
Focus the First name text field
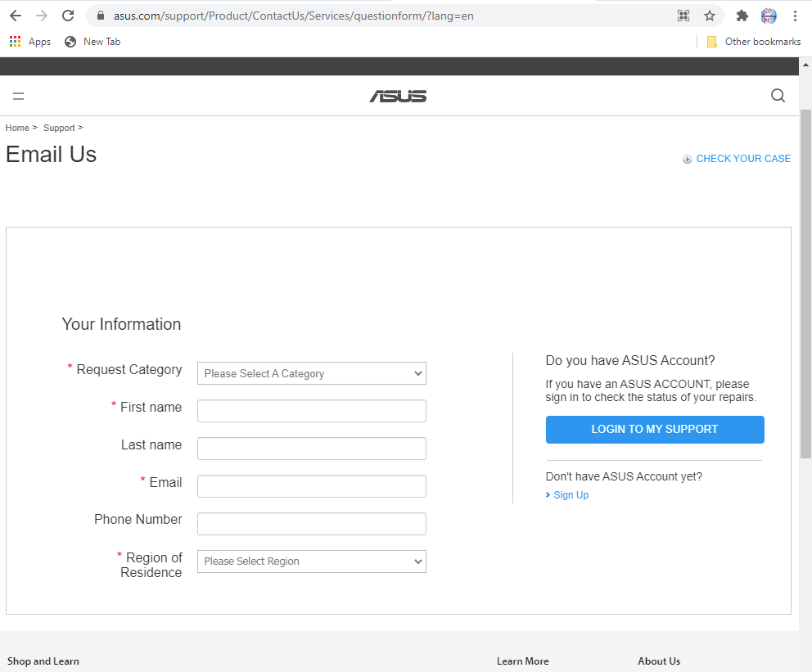point(311,411)
